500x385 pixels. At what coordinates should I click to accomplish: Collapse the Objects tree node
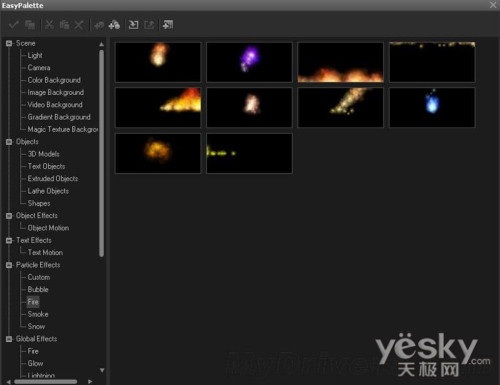pos(9,142)
